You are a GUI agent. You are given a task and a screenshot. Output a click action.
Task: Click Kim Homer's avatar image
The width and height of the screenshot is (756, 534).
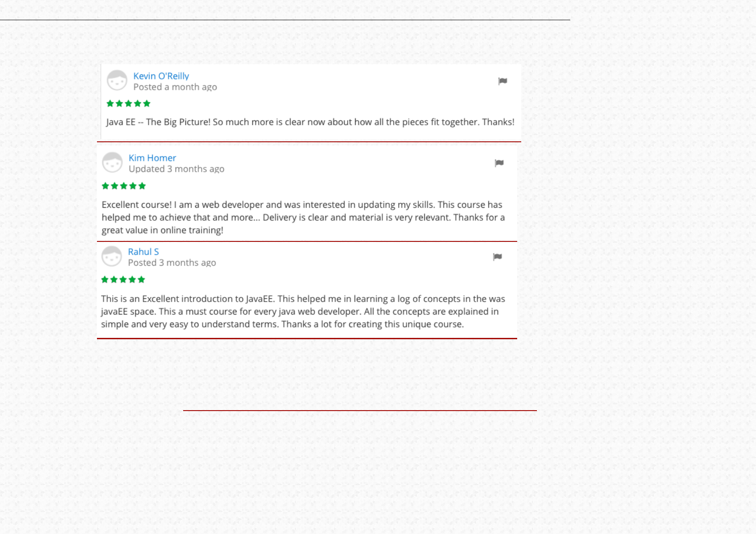point(112,162)
